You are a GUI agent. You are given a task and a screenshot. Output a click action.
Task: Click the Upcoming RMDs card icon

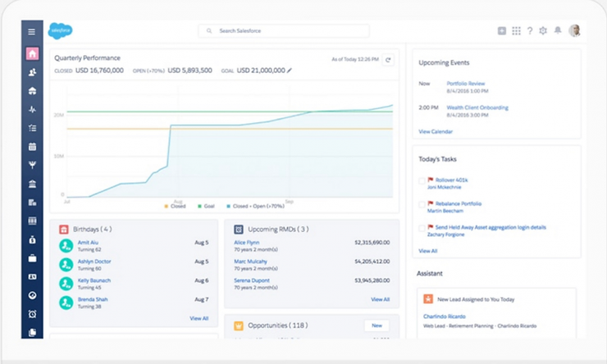coord(239,230)
